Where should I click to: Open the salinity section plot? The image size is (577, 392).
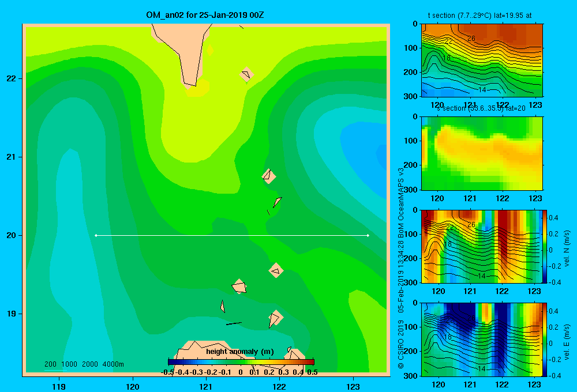click(x=482, y=153)
